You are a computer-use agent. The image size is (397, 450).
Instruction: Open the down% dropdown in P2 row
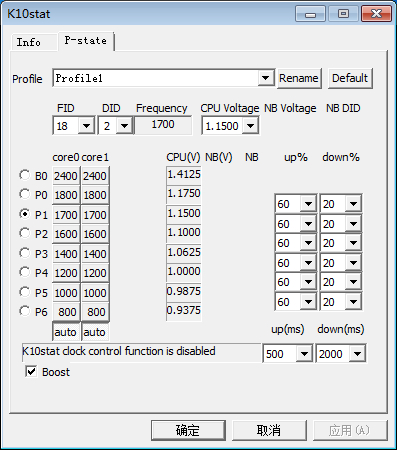353,243
